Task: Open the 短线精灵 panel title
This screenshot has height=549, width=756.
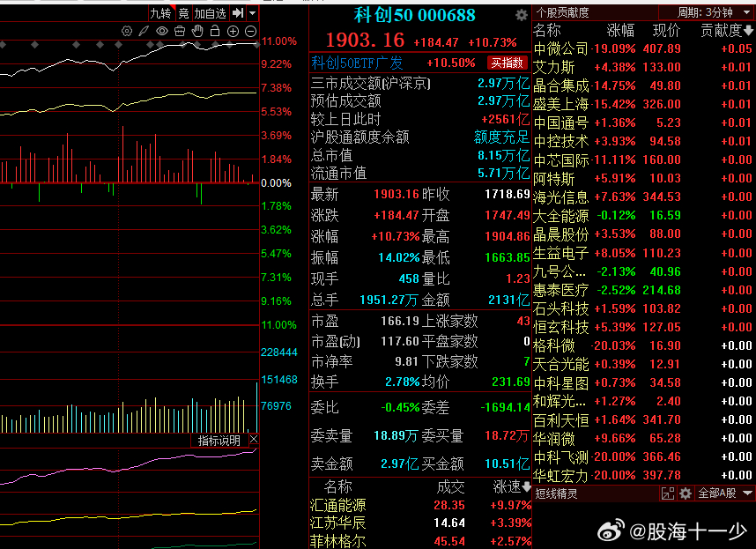Action: coord(556,493)
